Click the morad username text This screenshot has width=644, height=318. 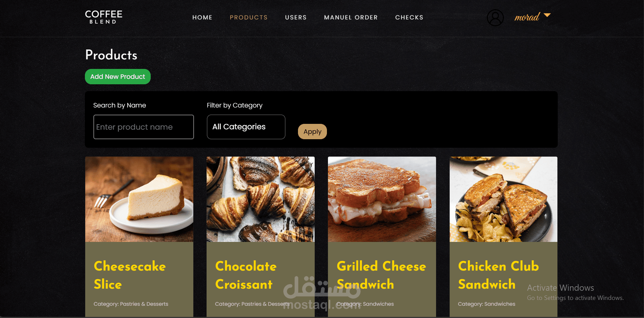[x=527, y=17]
